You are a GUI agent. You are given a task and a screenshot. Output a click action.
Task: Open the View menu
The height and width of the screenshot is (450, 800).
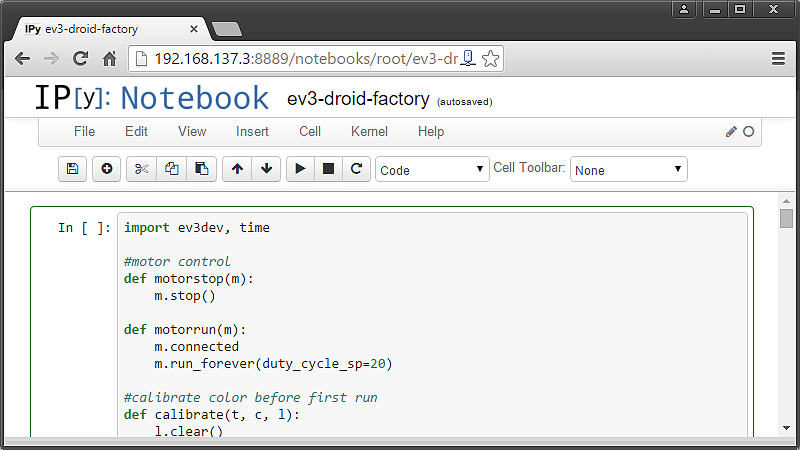192,132
